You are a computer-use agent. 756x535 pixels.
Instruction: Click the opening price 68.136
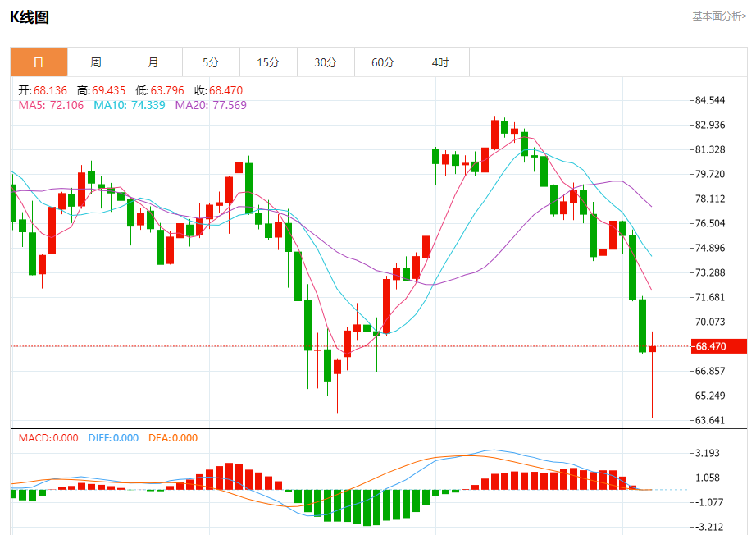point(50,90)
